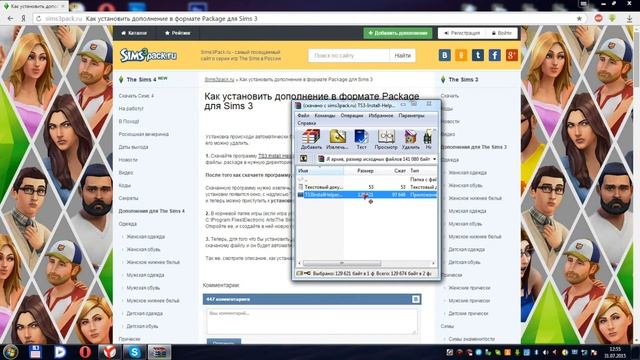Open the Skype taskbar icon
The width and height of the screenshot is (640, 360).
[134, 352]
